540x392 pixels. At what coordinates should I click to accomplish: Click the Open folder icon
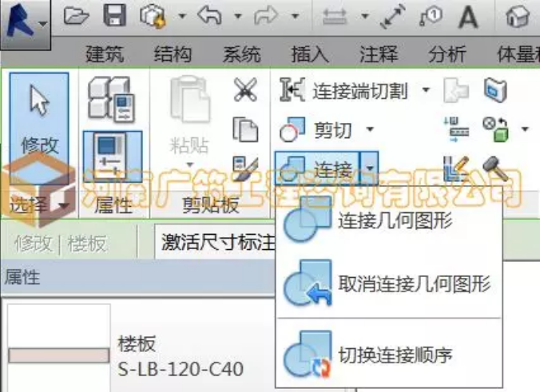pyautogui.click(x=77, y=15)
